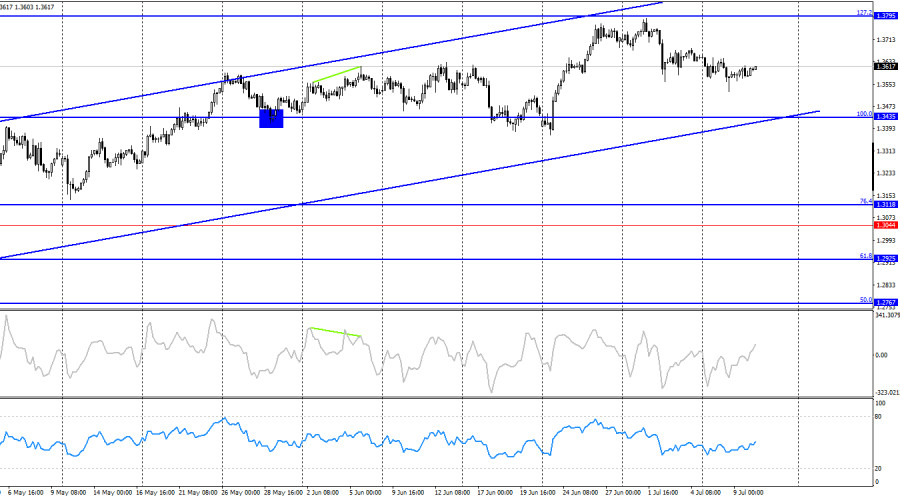Click the 1.3153 price scale value
The width and height of the screenshot is (900, 500).
[x=886, y=195]
